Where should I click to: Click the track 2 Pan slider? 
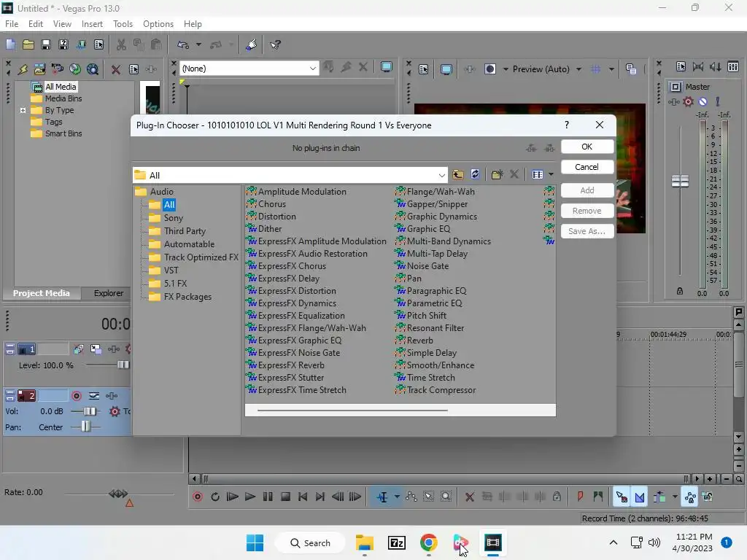click(x=85, y=427)
